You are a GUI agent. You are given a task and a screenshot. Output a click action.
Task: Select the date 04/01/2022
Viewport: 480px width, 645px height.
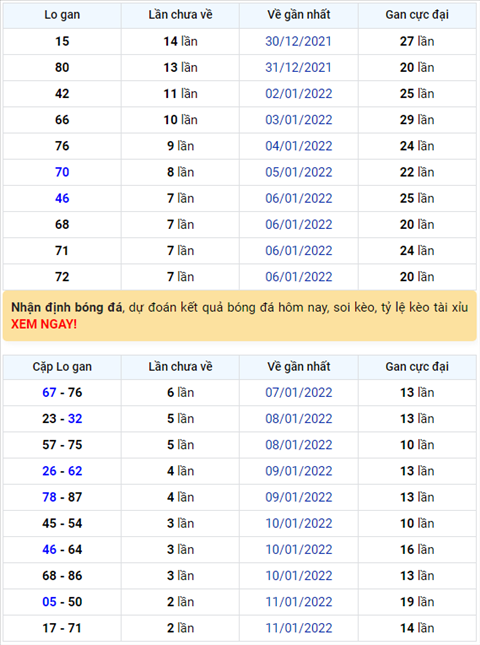tap(299, 146)
